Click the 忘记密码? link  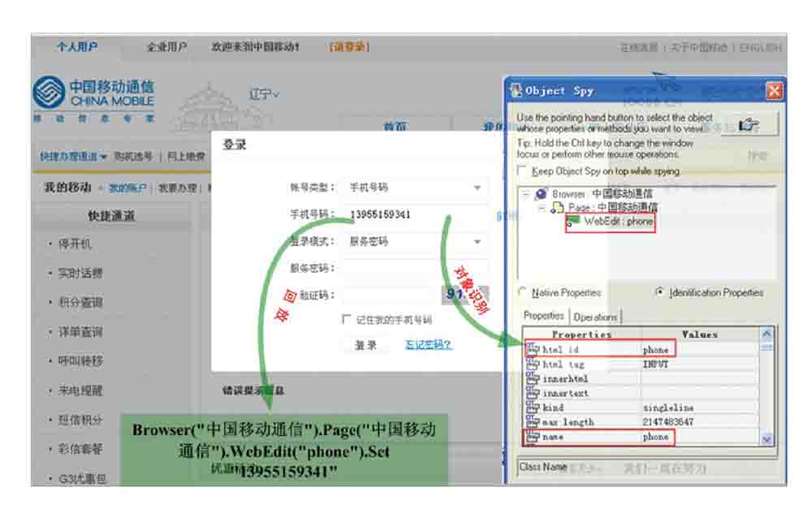coord(428,344)
